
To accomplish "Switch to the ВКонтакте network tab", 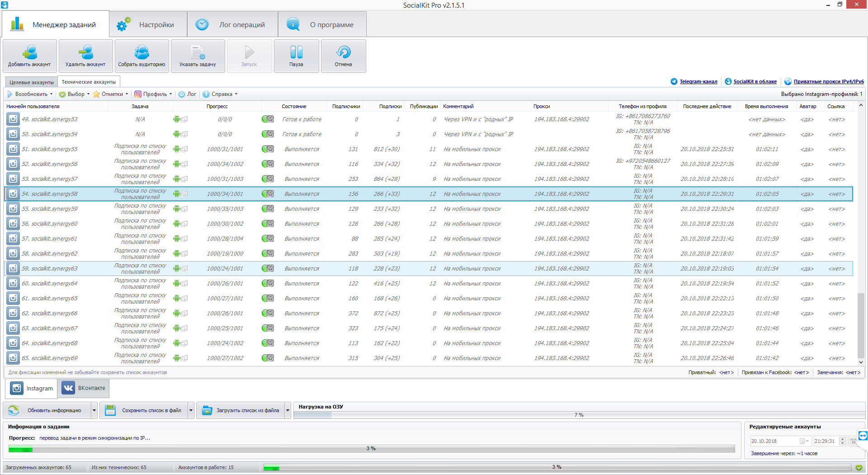I will pyautogui.click(x=84, y=388).
